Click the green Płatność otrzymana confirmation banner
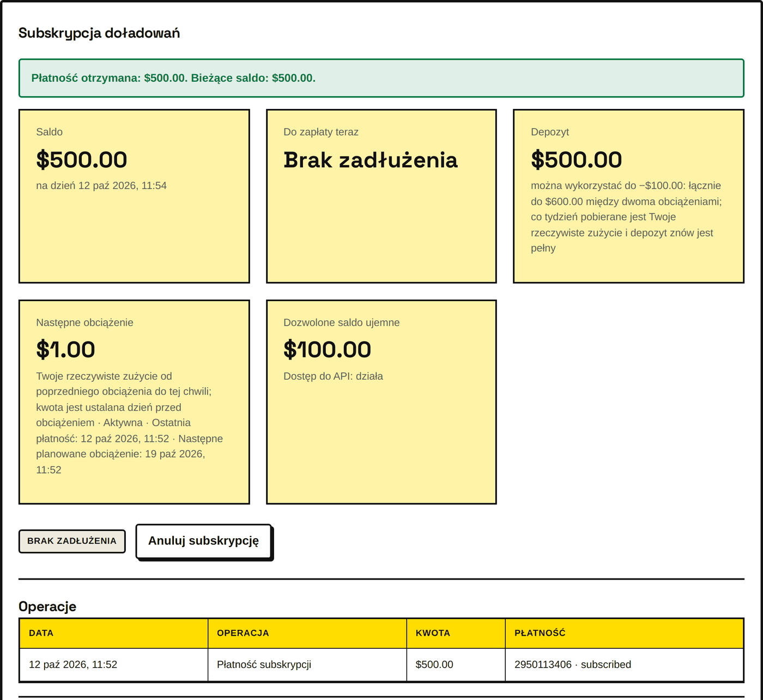763x700 pixels. pyautogui.click(x=381, y=78)
